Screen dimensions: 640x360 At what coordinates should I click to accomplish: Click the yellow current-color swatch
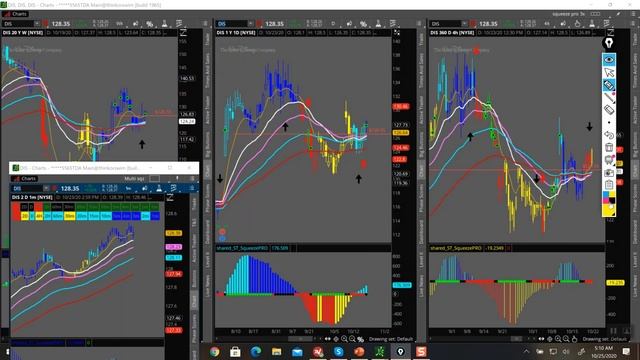tap(609, 210)
